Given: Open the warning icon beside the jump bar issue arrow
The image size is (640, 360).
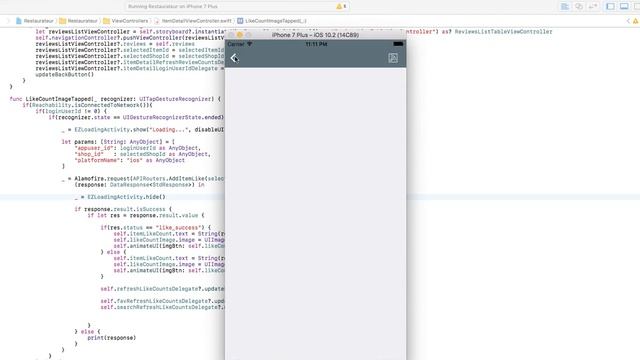Looking at the screenshot, I should coord(636,21).
